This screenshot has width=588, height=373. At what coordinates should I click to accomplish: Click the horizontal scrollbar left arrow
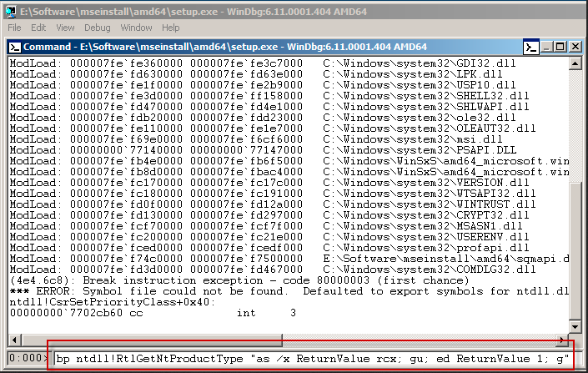14,340
